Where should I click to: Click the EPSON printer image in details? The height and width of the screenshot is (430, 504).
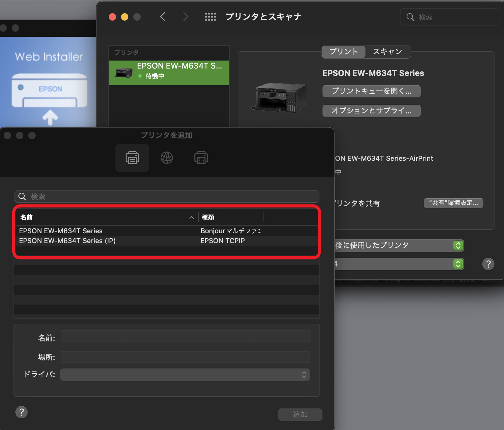pos(279,97)
